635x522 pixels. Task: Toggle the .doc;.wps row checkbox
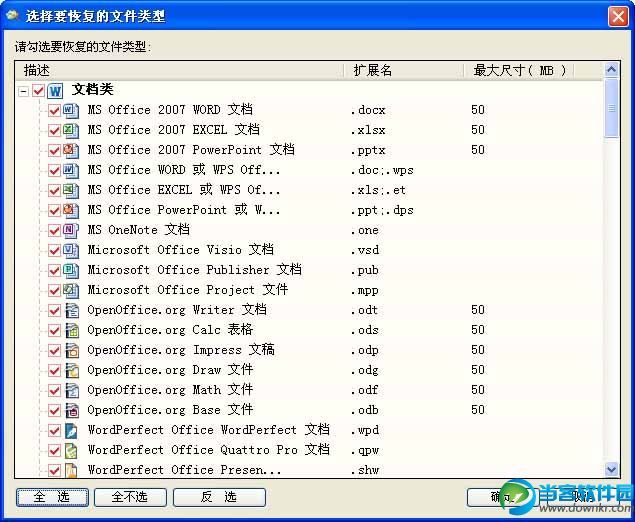54,170
